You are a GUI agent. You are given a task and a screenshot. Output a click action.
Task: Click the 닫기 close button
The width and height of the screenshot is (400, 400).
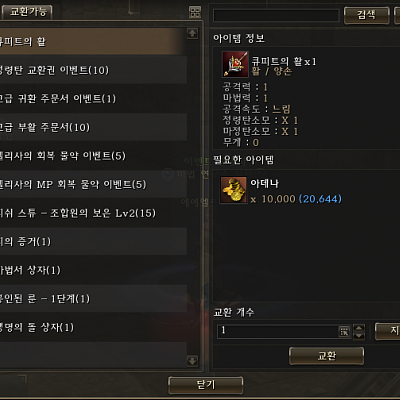point(206,385)
